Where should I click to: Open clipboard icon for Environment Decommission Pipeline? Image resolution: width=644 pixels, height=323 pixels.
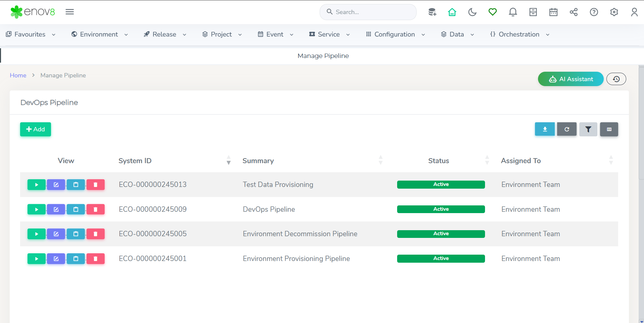(76, 234)
